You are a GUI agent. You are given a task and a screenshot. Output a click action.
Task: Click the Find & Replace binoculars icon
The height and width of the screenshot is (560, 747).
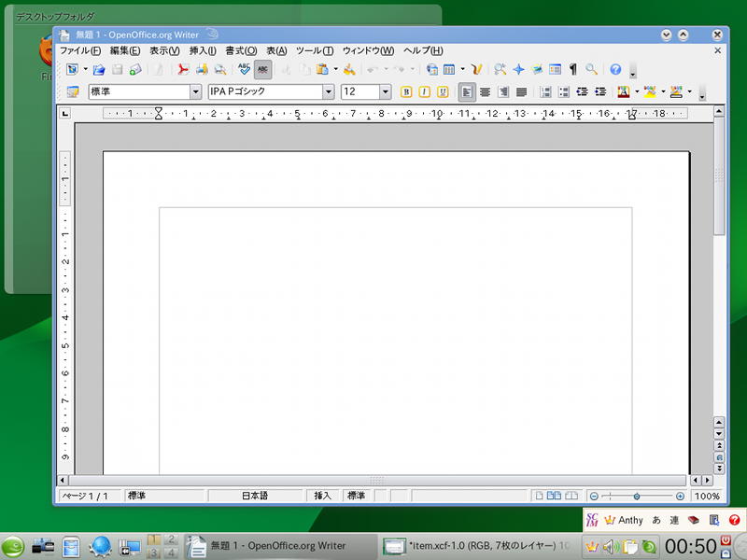point(500,70)
